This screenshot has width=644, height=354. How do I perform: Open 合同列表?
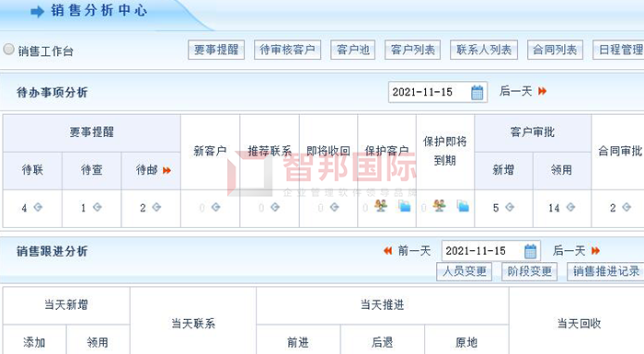[555, 50]
